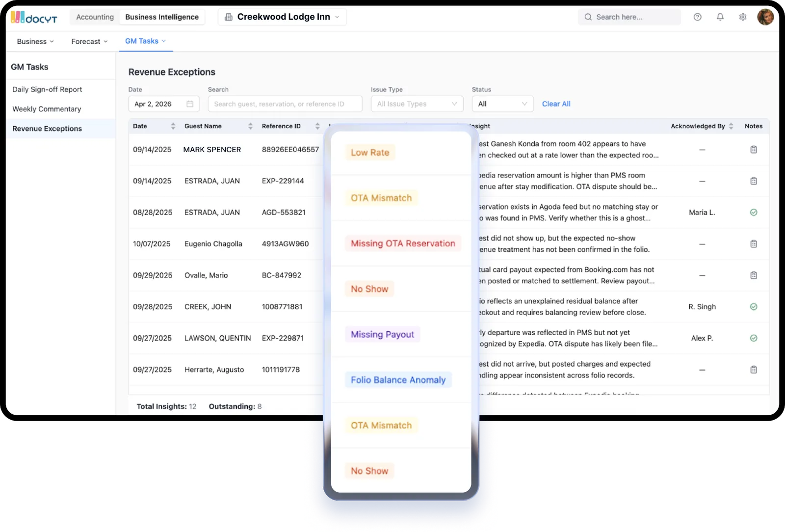Screen dimensions: 785x532
Task: Open Weekly Commentary in sidebar
Action: [47, 109]
